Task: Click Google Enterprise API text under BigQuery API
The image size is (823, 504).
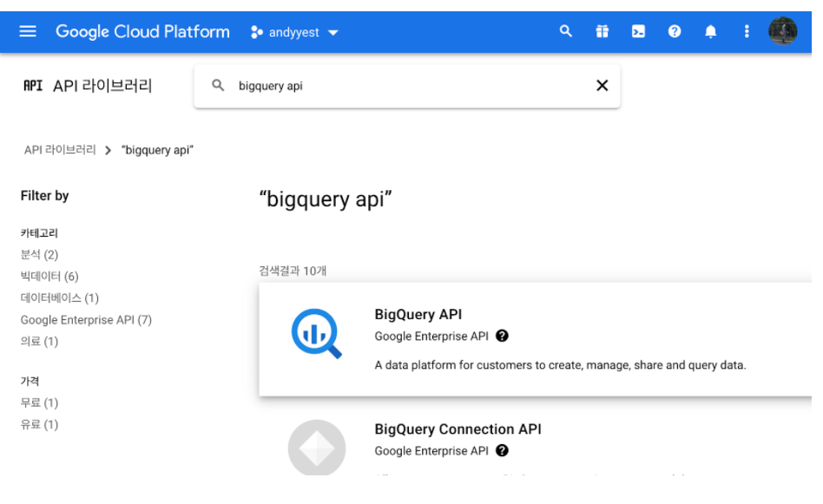Action: pos(431,337)
